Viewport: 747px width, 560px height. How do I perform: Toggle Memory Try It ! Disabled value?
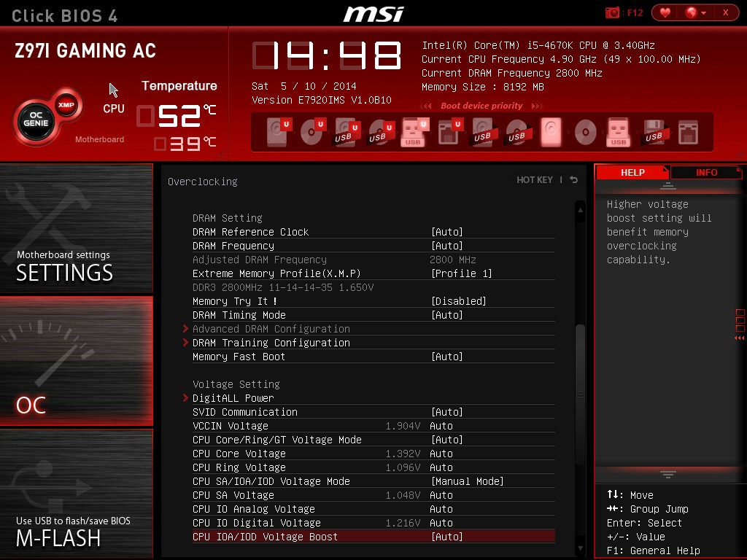(459, 301)
